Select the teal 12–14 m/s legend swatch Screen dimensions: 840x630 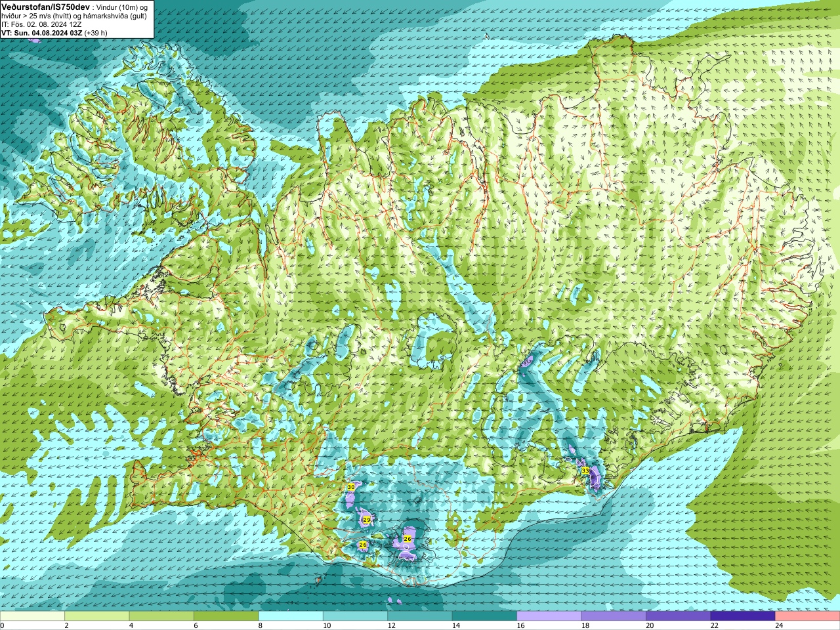click(420, 616)
